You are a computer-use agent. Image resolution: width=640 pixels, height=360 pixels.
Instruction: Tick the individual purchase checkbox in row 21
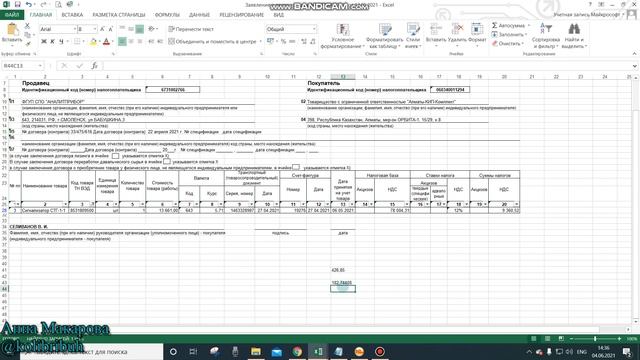point(296,167)
